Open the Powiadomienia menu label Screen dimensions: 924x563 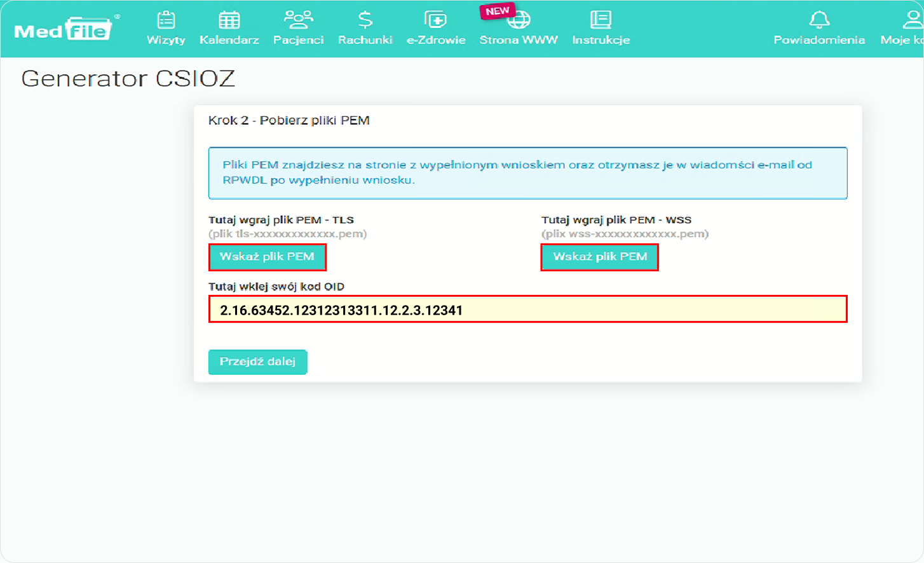point(819,40)
